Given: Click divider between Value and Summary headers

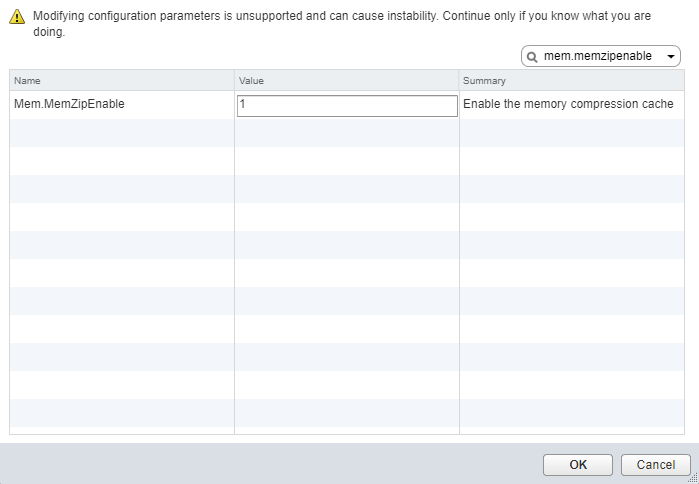Looking at the screenshot, I should click(459, 80).
